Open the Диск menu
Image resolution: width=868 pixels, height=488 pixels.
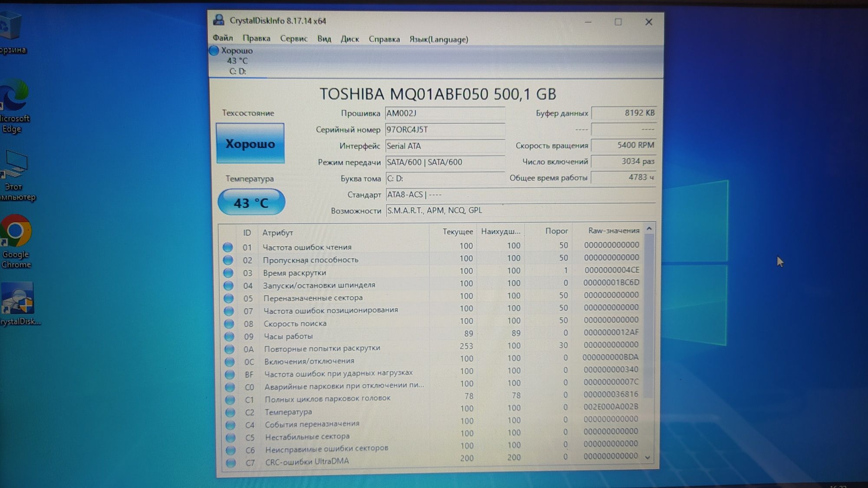tap(349, 39)
